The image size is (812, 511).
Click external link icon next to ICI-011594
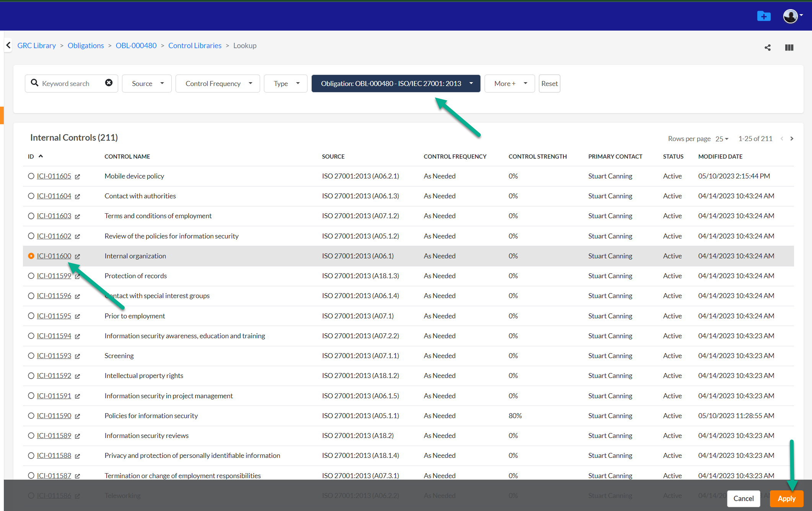78,336
